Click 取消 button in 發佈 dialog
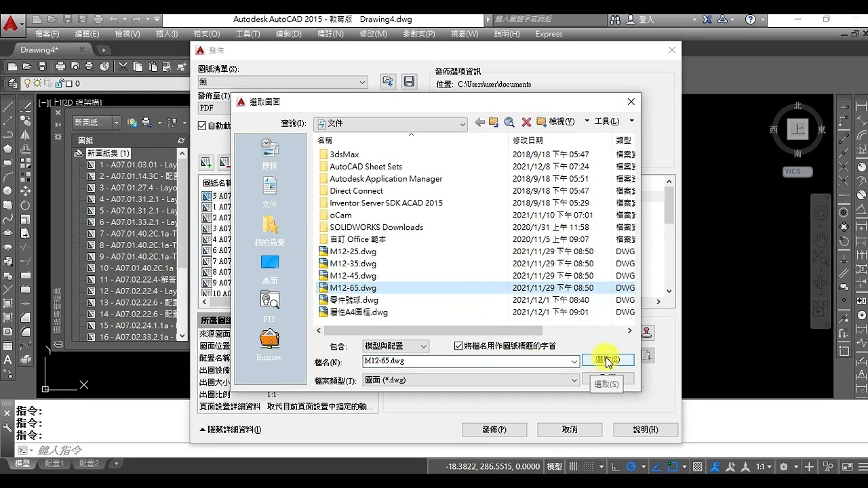 (x=570, y=430)
